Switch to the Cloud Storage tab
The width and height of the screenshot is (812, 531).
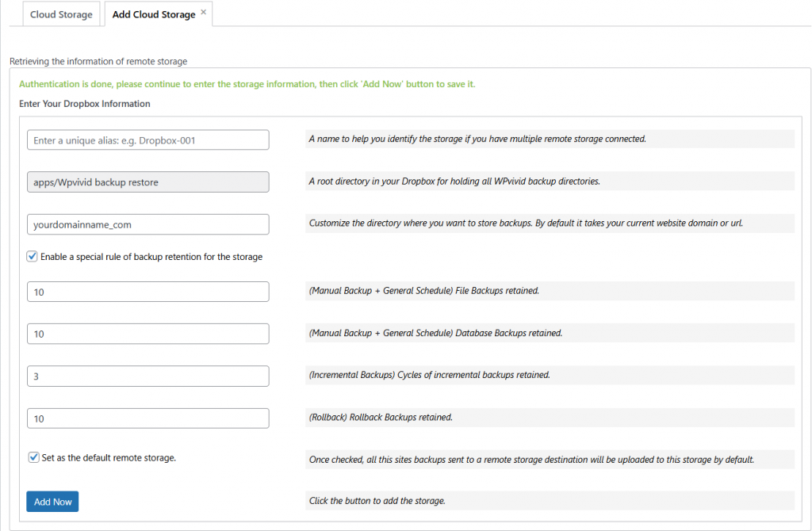point(61,14)
